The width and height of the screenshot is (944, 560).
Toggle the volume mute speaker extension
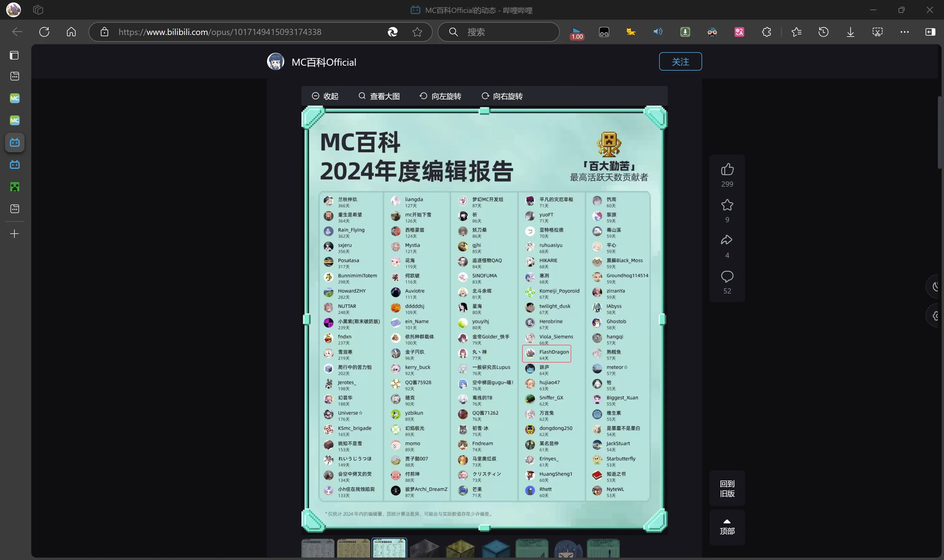click(x=657, y=32)
